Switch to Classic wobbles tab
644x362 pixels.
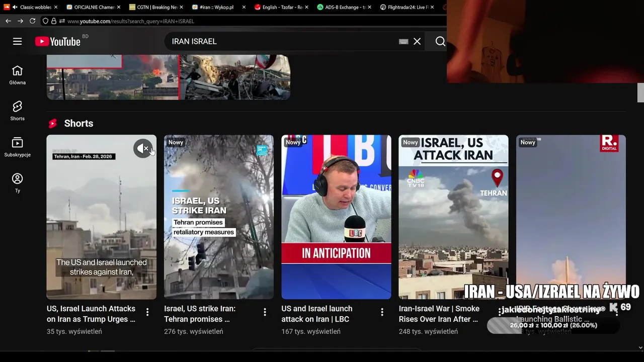pos(31,7)
